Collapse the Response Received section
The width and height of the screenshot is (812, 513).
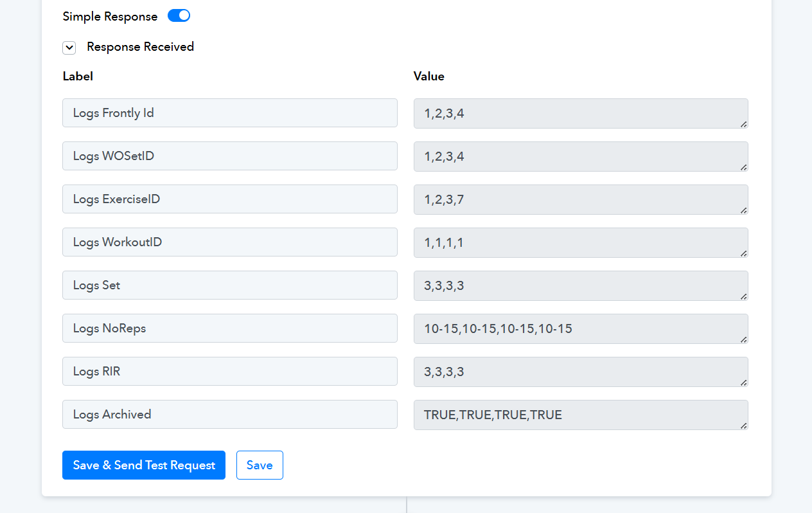click(x=69, y=48)
